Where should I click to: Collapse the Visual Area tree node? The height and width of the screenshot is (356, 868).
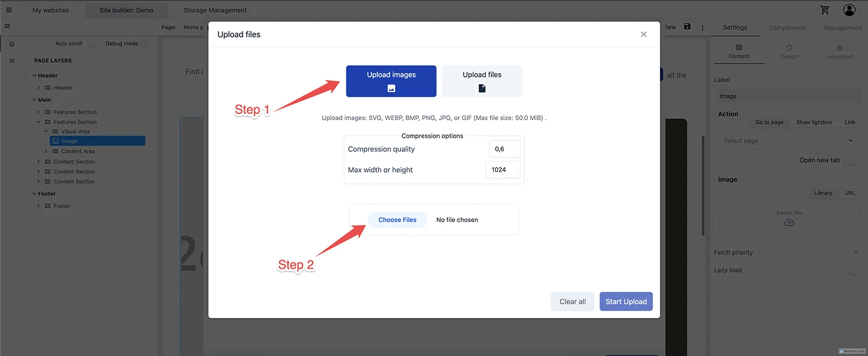(46, 132)
